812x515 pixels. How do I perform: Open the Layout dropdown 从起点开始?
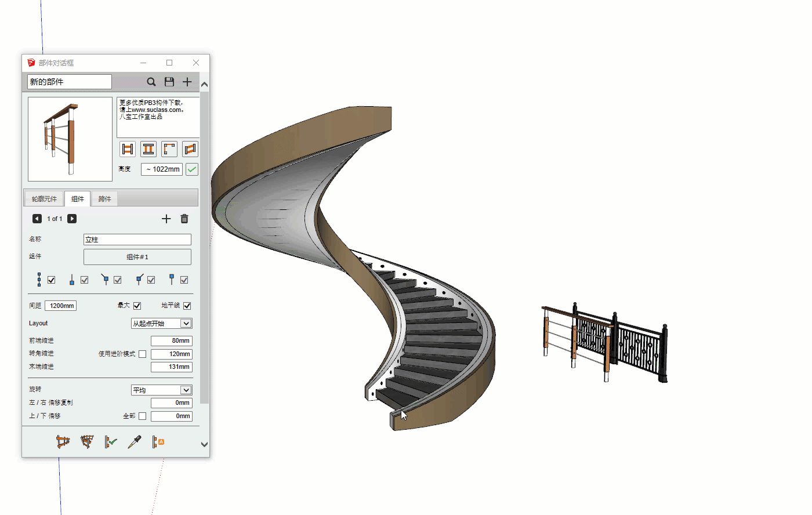pos(161,324)
